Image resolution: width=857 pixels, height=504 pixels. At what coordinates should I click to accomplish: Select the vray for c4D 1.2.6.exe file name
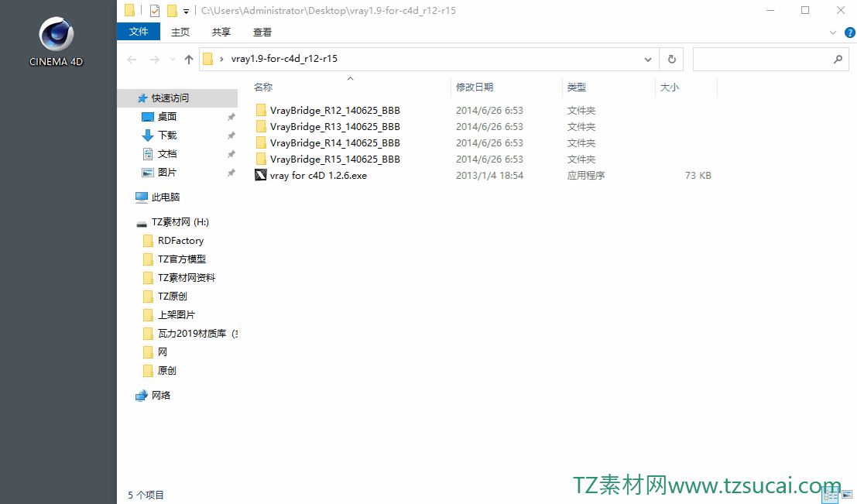[318, 176]
